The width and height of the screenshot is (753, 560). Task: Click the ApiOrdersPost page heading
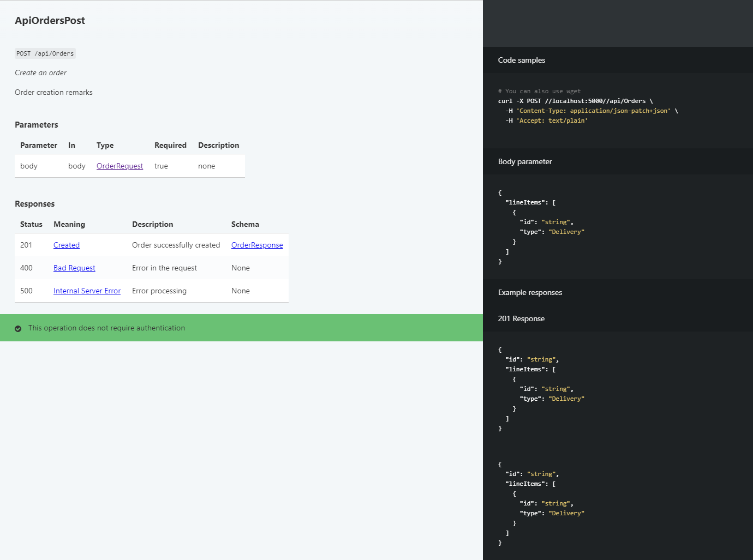(50, 20)
